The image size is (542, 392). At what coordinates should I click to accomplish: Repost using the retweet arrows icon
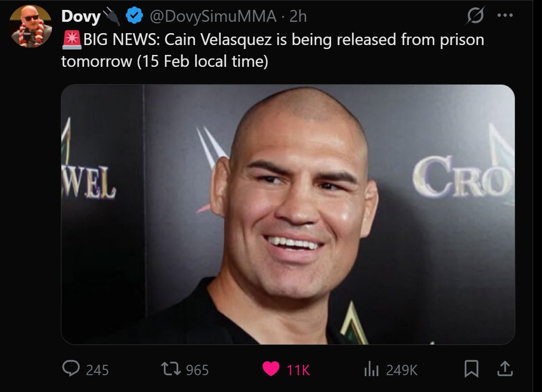pyautogui.click(x=171, y=369)
